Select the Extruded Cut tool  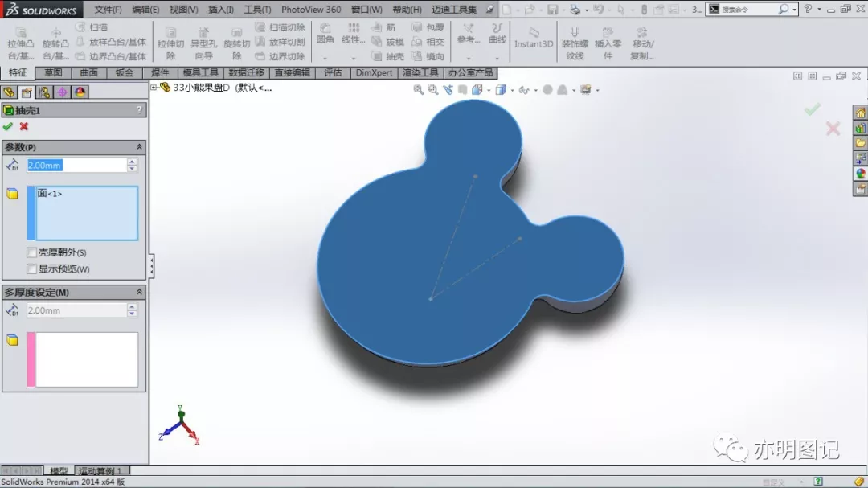click(x=170, y=43)
